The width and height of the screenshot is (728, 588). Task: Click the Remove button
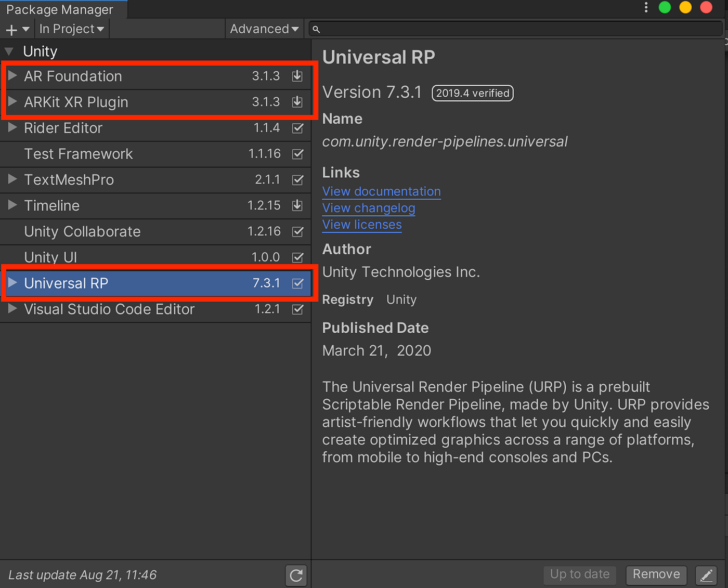click(x=656, y=574)
